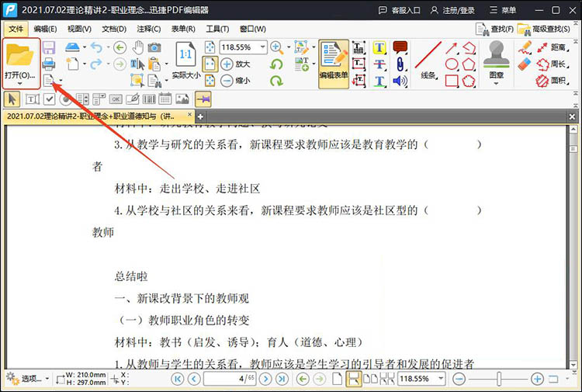This screenshot has width=582, height=392.
Task: Click the 查找(F) find button
Action: pos(495,29)
